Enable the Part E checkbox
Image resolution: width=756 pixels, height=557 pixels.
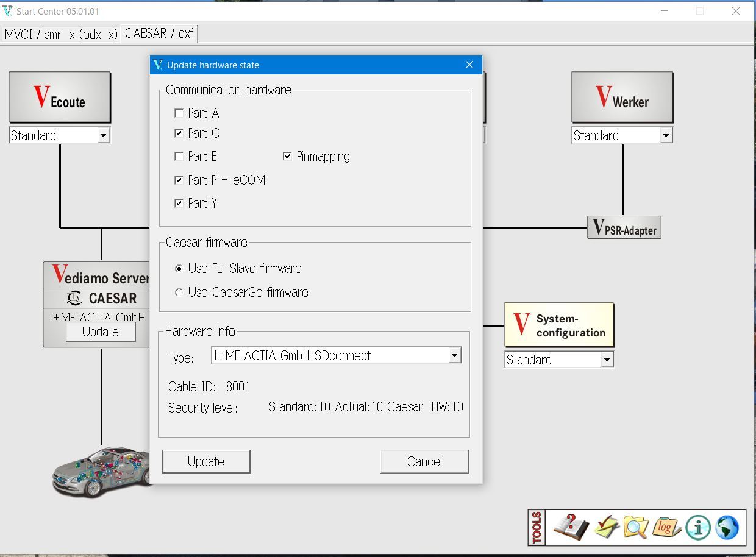179,156
